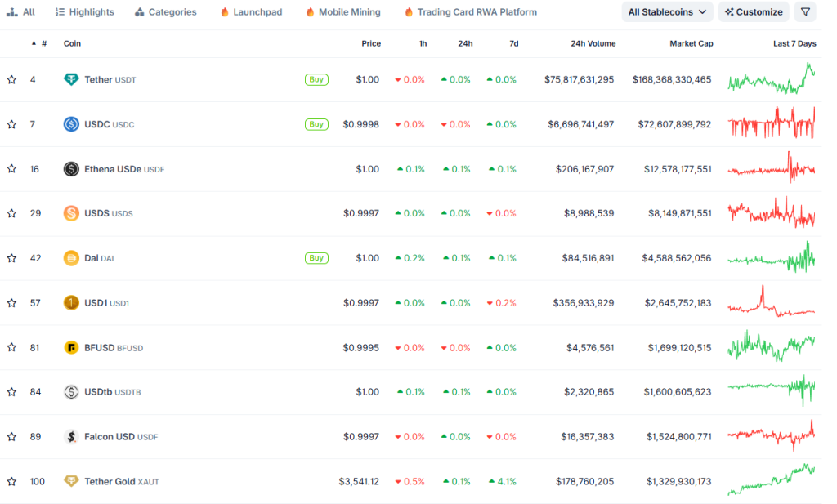The height and width of the screenshot is (504, 837).
Task: Switch to the Highlights tab
Action: pyautogui.click(x=85, y=12)
